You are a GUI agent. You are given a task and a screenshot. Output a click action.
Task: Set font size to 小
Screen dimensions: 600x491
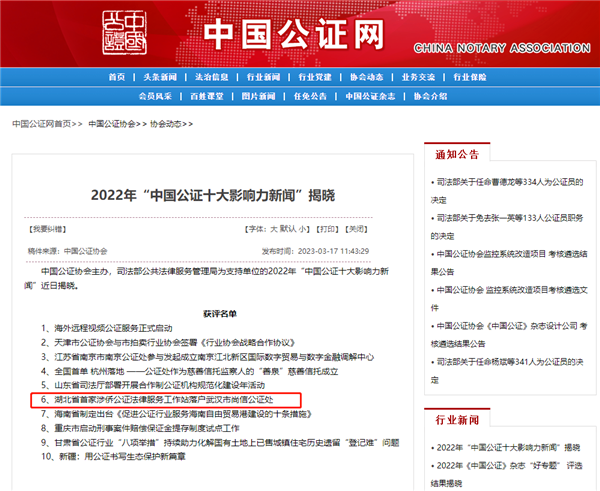pyautogui.click(x=302, y=229)
